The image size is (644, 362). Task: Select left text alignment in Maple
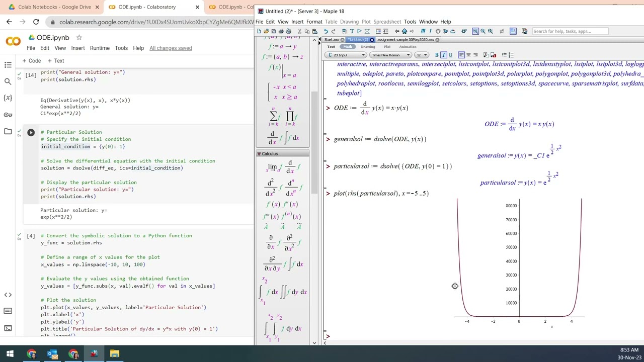(x=461, y=55)
